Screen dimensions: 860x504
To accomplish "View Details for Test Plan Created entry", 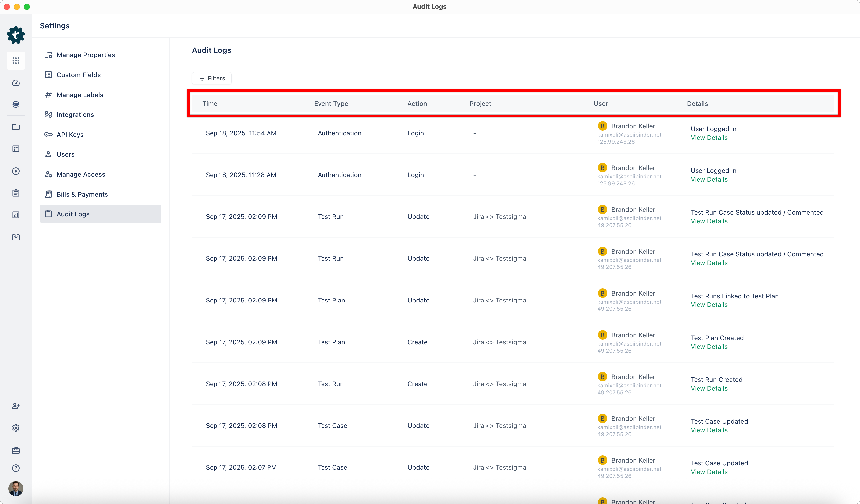I will (x=709, y=347).
